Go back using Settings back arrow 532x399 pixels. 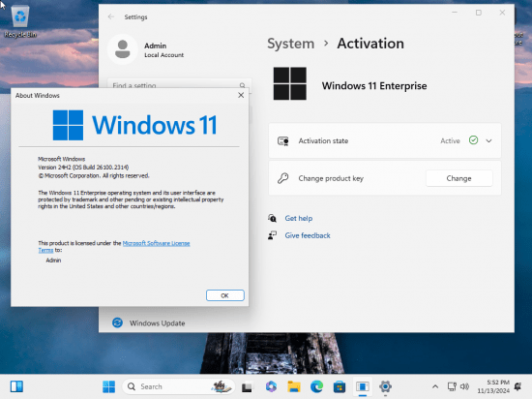111,16
